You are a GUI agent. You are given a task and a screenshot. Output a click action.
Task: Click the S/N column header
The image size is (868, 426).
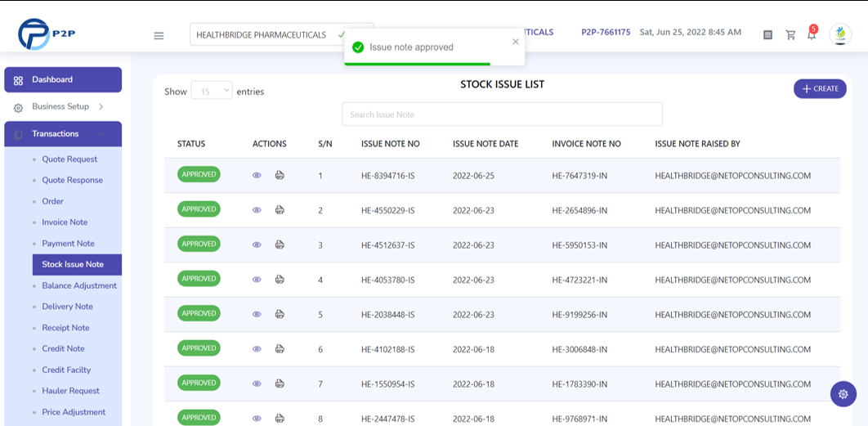325,144
